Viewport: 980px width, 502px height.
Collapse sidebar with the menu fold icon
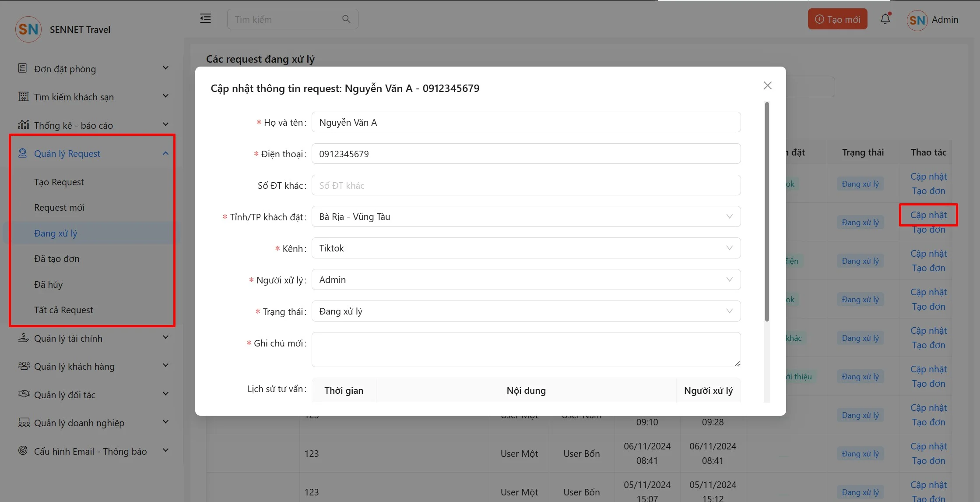[205, 18]
